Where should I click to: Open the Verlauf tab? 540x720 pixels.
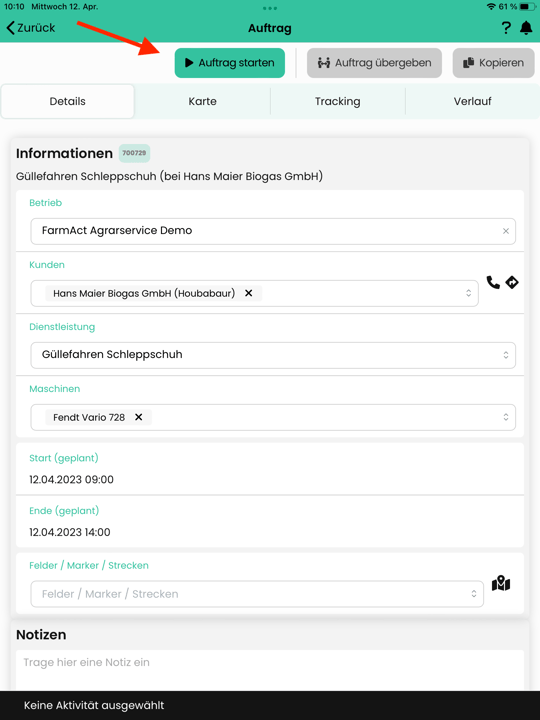point(472,101)
